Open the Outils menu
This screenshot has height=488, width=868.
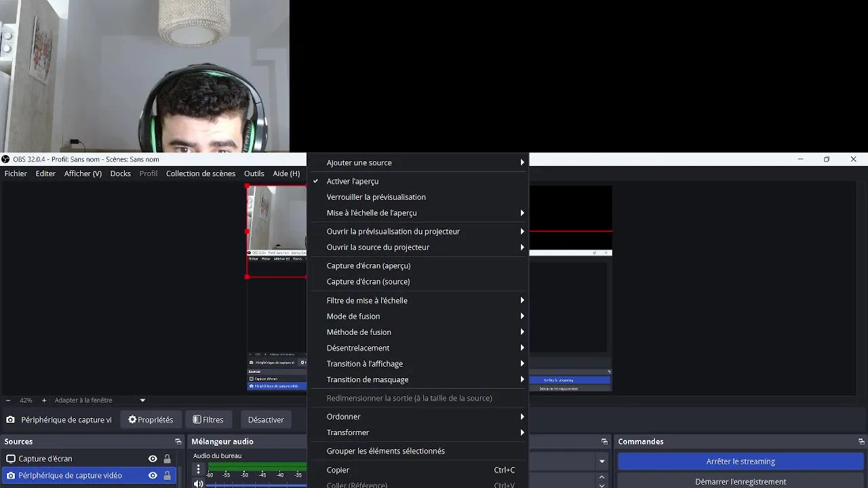[x=254, y=174]
